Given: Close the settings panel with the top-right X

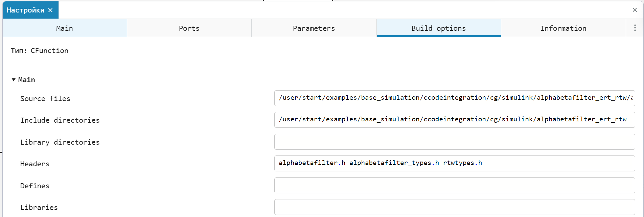Looking at the screenshot, I should [x=635, y=10].
